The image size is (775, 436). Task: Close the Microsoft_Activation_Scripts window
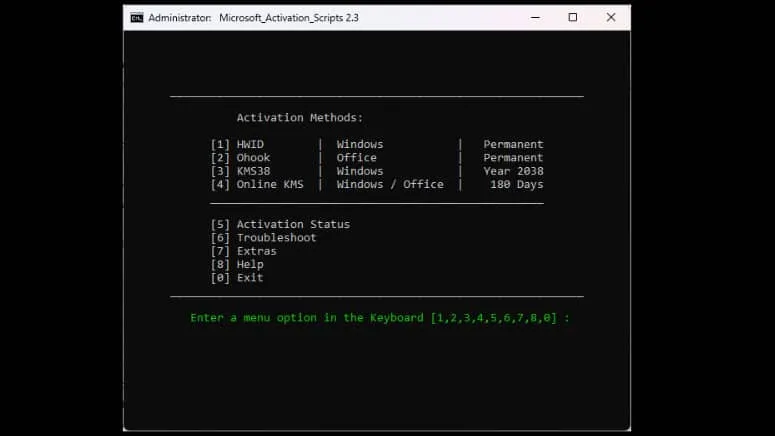(611, 18)
